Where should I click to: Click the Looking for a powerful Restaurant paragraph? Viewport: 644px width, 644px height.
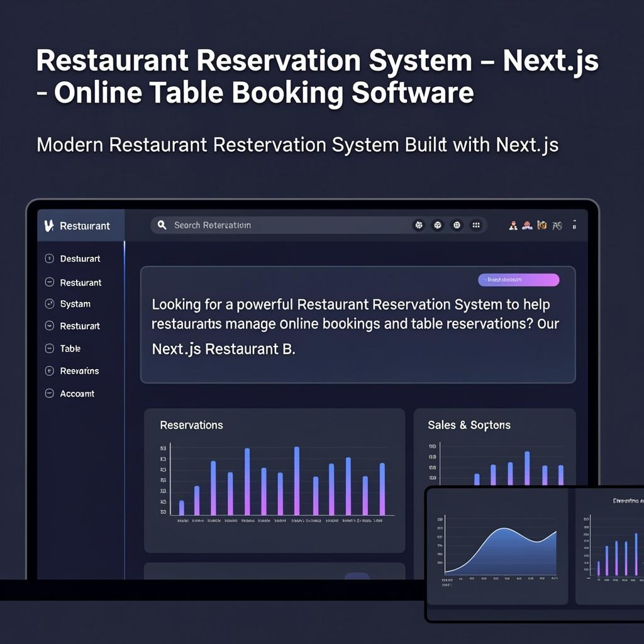355,326
